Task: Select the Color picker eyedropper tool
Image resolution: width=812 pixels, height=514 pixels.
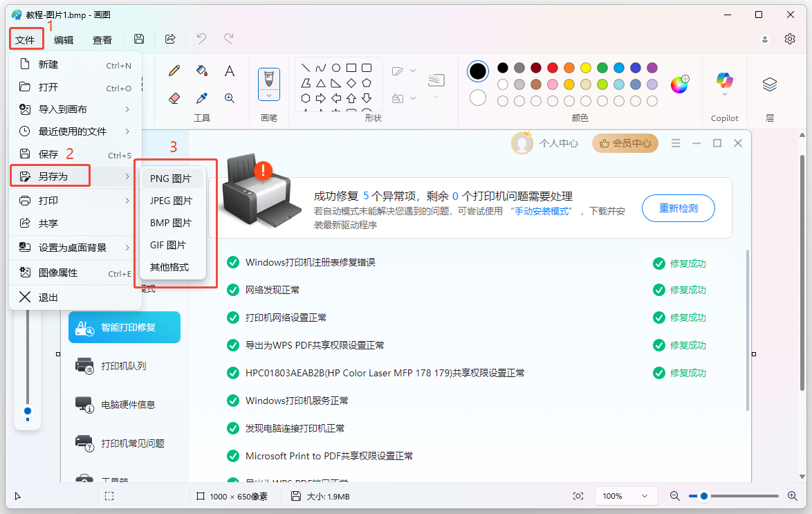Action: 202,98
